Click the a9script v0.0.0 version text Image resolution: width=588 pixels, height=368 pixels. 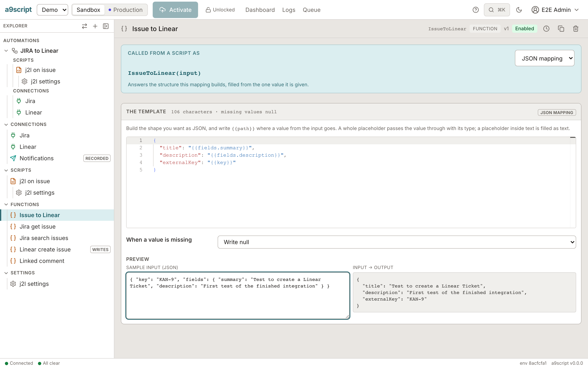coord(567,363)
